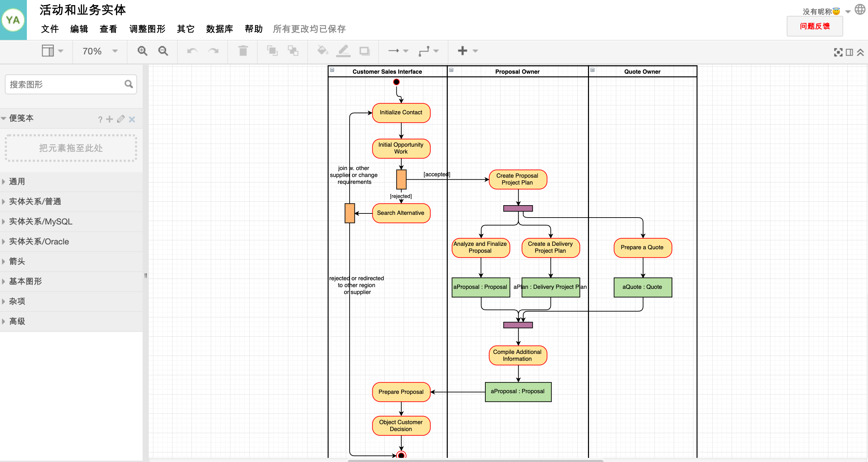Open the 文件 menu

(x=50, y=29)
